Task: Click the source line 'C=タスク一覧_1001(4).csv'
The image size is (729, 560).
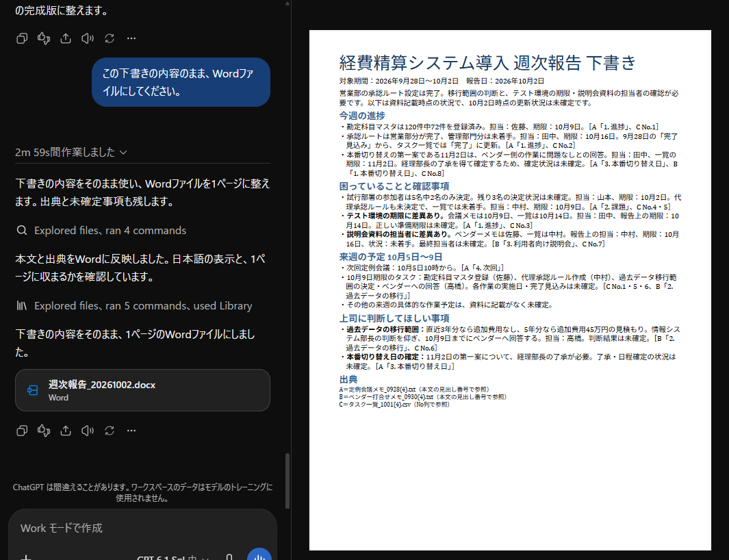Action: (374, 404)
